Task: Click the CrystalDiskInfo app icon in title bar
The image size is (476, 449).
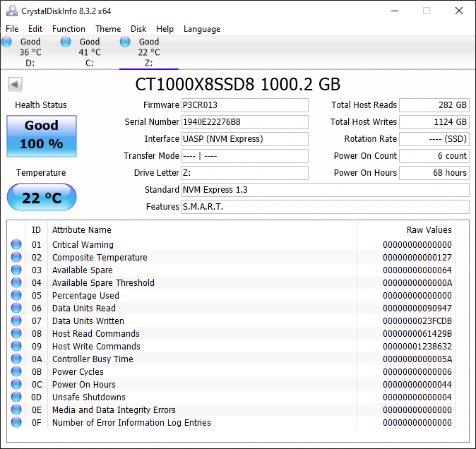Action: coord(11,11)
